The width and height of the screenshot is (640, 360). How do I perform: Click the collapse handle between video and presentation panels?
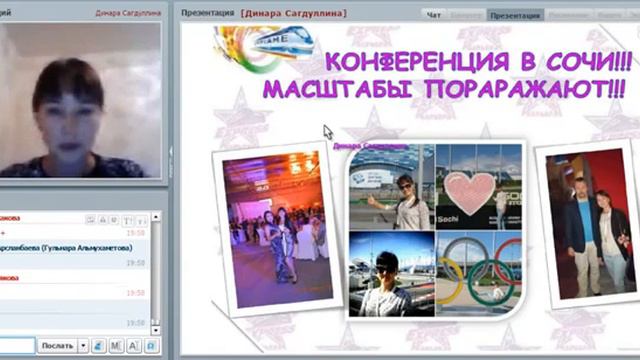pos(171,162)
